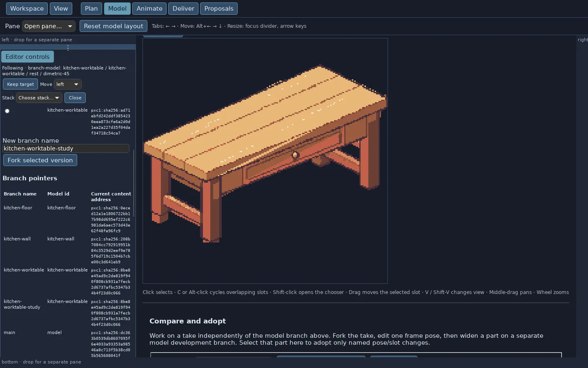Switch to the Deliver tab

coord(183,9)
